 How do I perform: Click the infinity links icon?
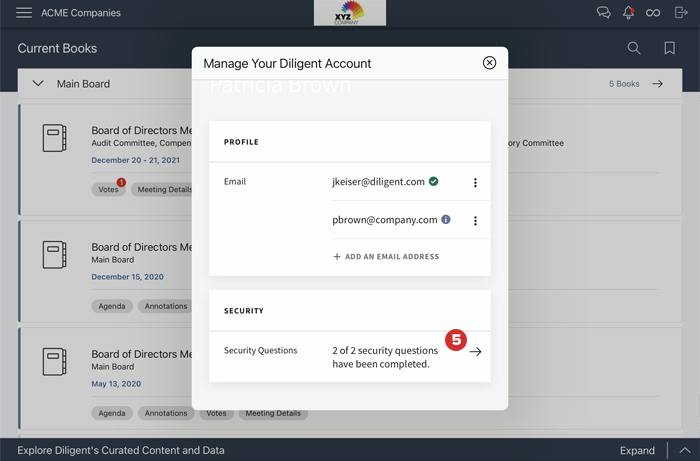click(653, 13)
